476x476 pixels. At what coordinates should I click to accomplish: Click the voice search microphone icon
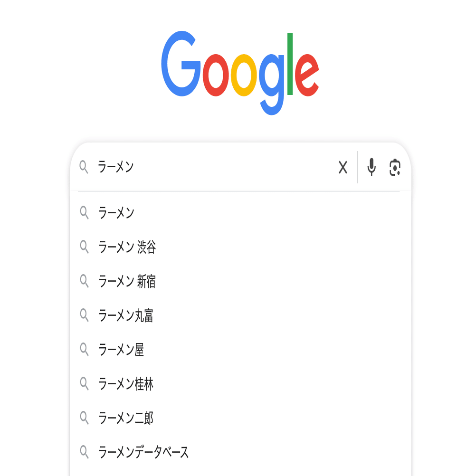(371, 167)
